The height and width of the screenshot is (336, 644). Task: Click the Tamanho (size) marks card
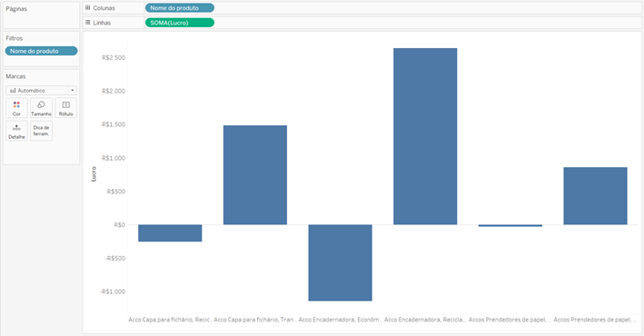click(41, 108)
